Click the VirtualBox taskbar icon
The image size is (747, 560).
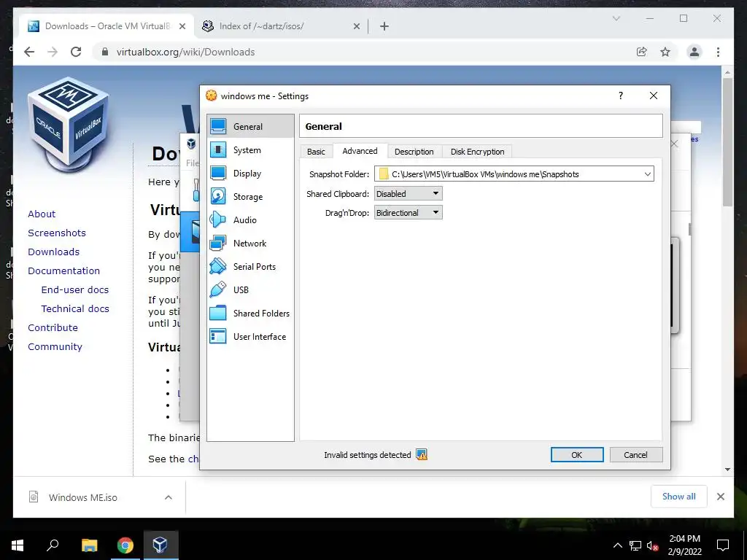coord(160,545)
